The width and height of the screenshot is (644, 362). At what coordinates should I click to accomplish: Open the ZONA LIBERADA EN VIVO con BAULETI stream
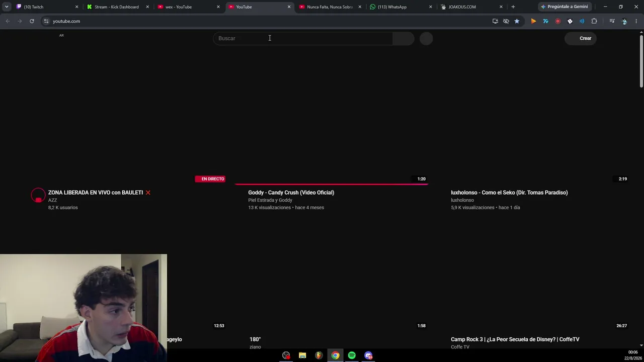pyautogui.click(x=96, y=193)
